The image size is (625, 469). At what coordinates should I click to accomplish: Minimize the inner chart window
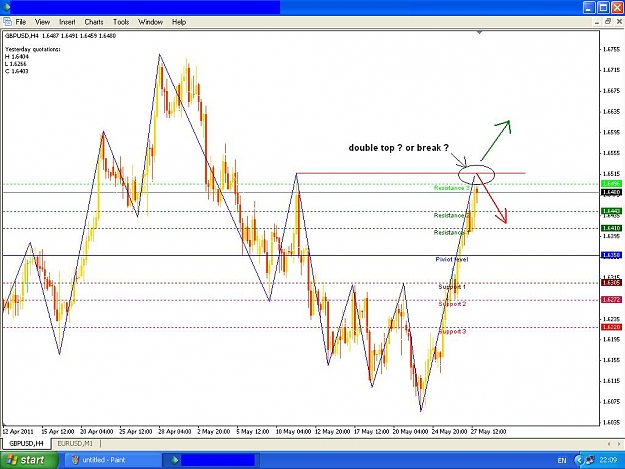tap(597, 22)
